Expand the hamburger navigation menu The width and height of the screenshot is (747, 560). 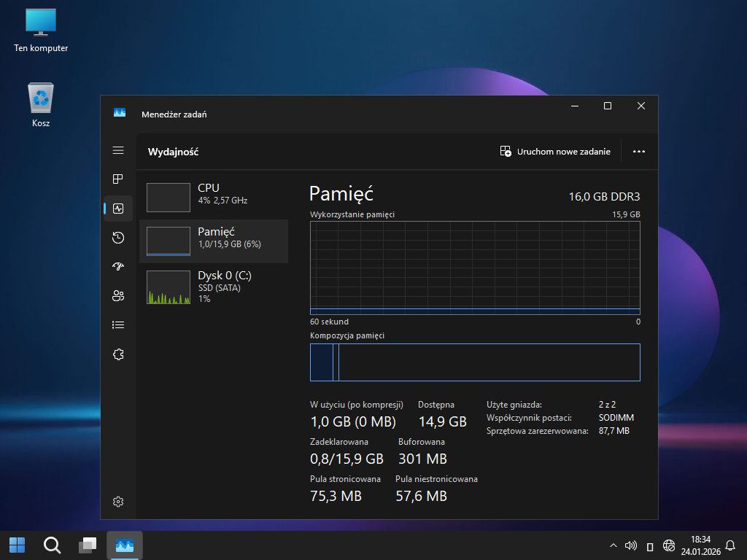coord(118,150)
